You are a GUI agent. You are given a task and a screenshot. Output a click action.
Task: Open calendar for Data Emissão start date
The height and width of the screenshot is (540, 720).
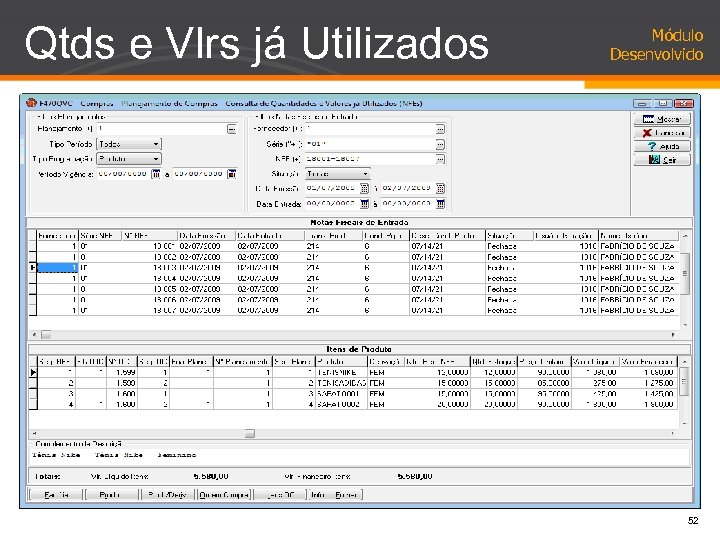click(364, 188)
